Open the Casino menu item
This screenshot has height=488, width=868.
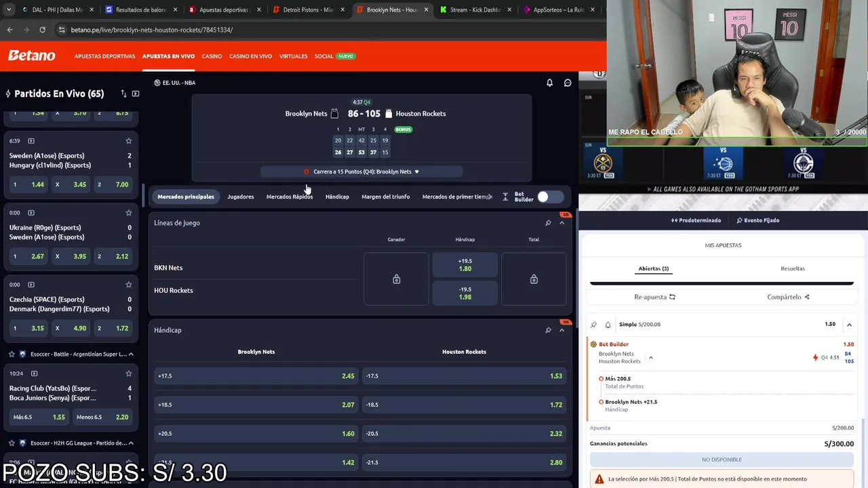212,56
